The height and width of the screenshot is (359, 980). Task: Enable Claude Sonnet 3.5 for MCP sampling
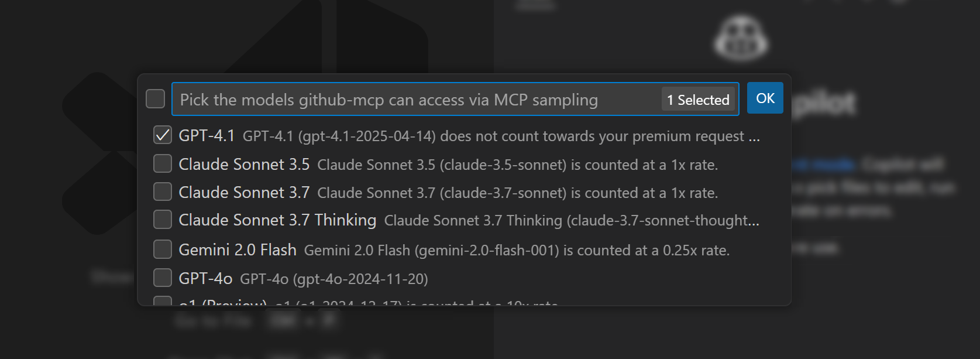[x=162, y=164]
